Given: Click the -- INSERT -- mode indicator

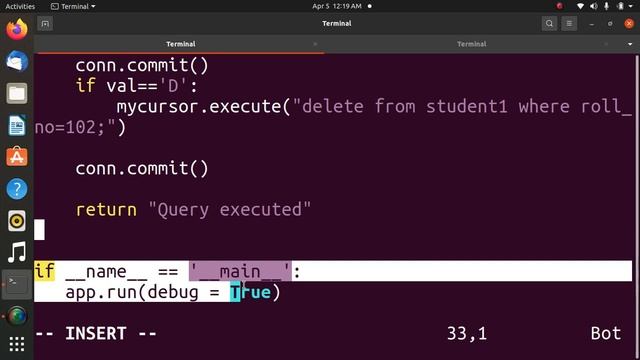Looking at the screenshot, I should 96,333.
